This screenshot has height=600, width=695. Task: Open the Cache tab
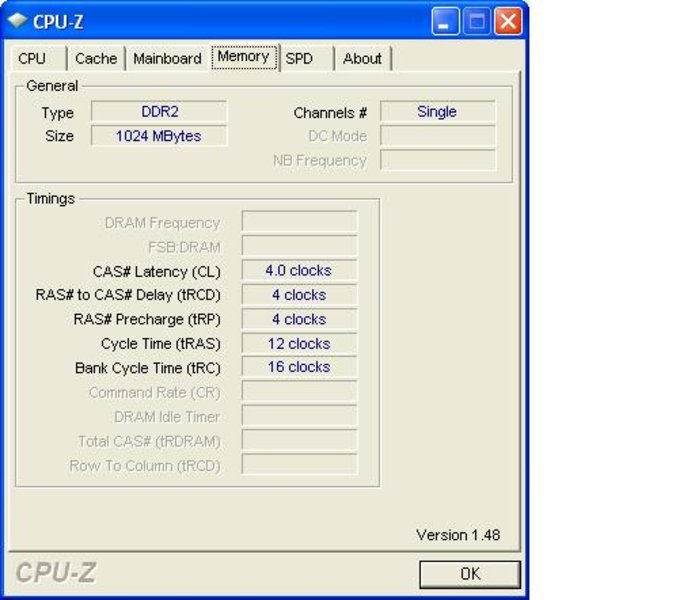pyautogui.click(x=96, y=58)
